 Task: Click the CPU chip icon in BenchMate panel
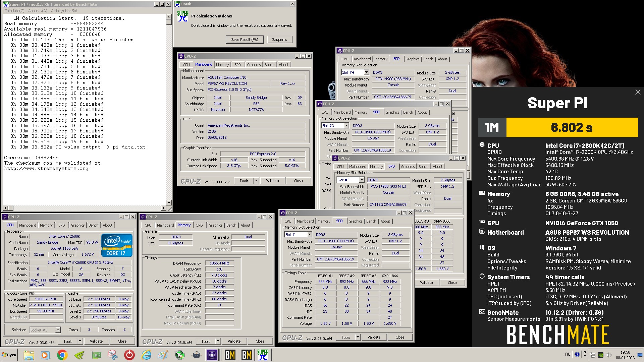(482, 145)
